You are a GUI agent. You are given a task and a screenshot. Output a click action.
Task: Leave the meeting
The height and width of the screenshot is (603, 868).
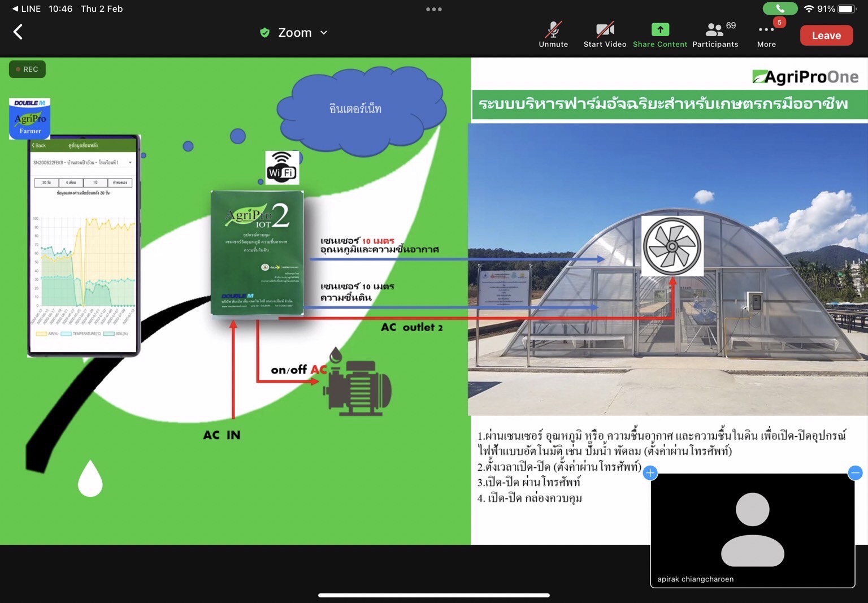[x=826, y=35]
